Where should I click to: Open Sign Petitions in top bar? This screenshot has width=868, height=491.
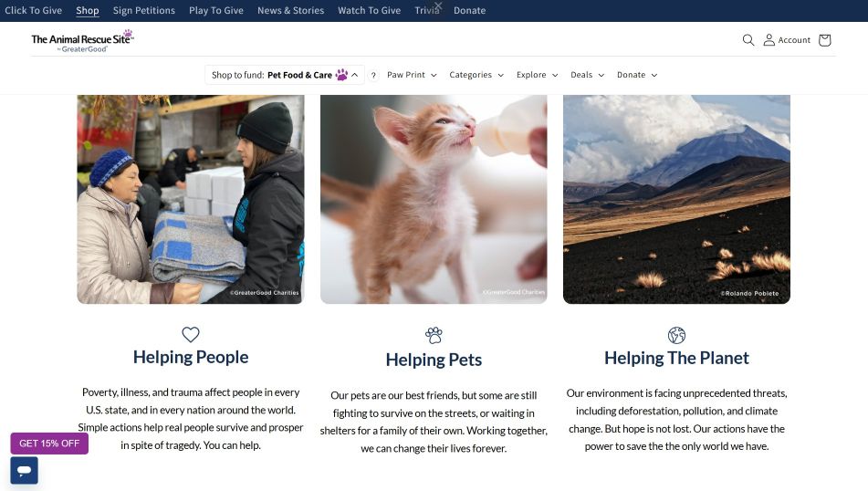144,10
